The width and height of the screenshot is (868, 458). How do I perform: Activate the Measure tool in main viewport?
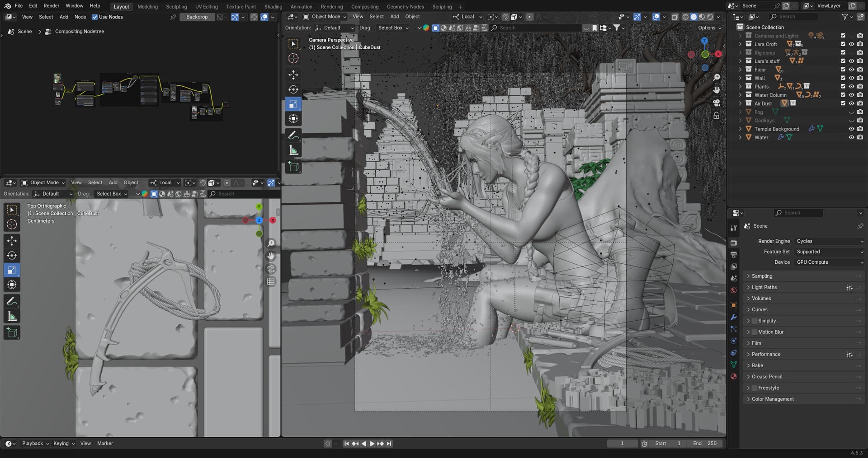[293, 150]
